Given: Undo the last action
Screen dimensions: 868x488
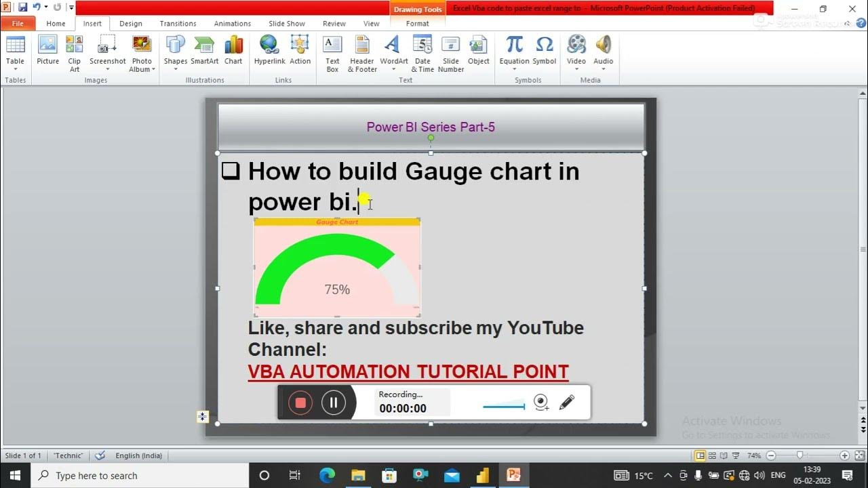Looking at the screenshot, I should click(x=35, y=7).
